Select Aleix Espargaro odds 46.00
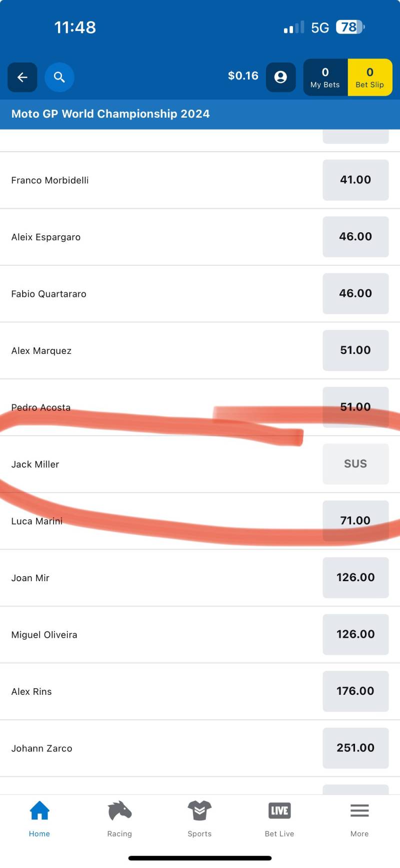This screenshot has height=868, width=400. (x=355, y=237)
